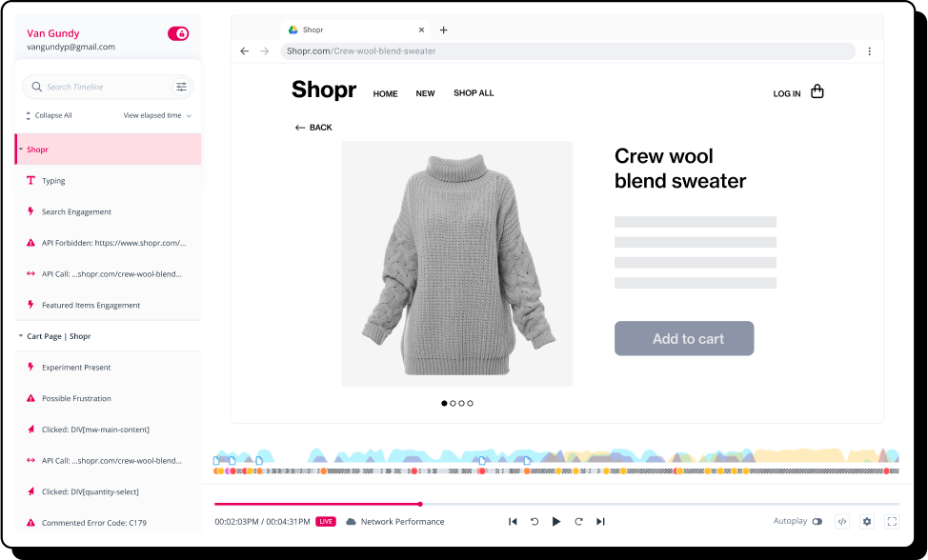Open the View elapsed time dropdown
The width and height of the screenshot is (928, 560).
click(157, 115)
